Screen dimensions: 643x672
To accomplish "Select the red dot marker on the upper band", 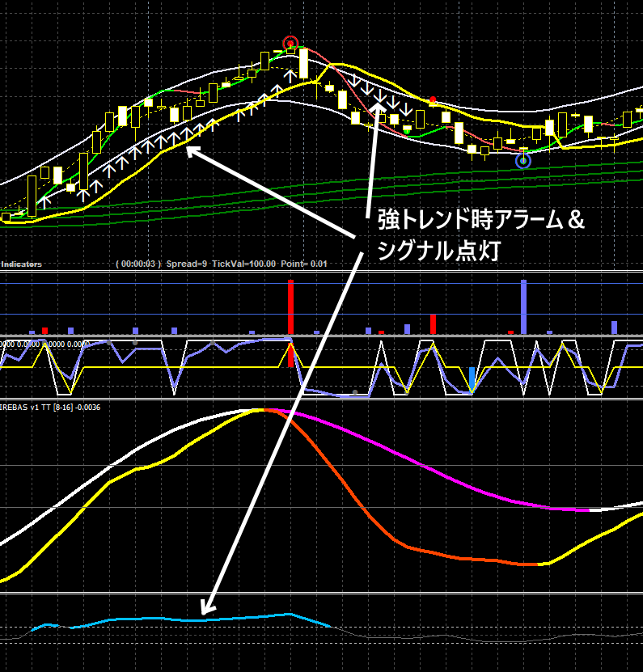I will (x=433, y=99).
